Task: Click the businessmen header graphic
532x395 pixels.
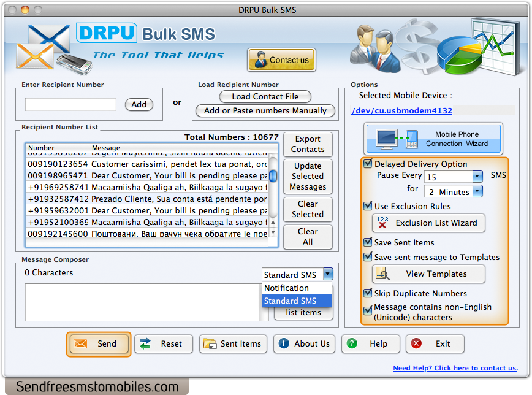Action: point(375,48)
